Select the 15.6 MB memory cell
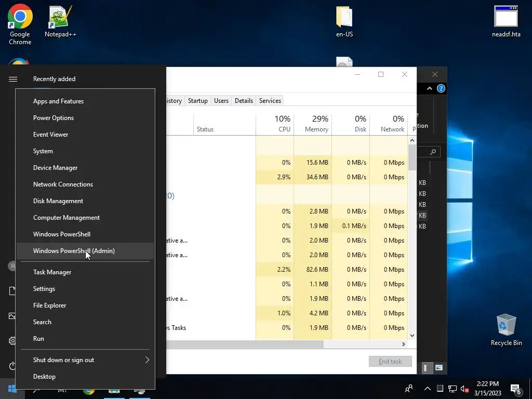Viewport: 532px width, 399px height. [313, 163]
